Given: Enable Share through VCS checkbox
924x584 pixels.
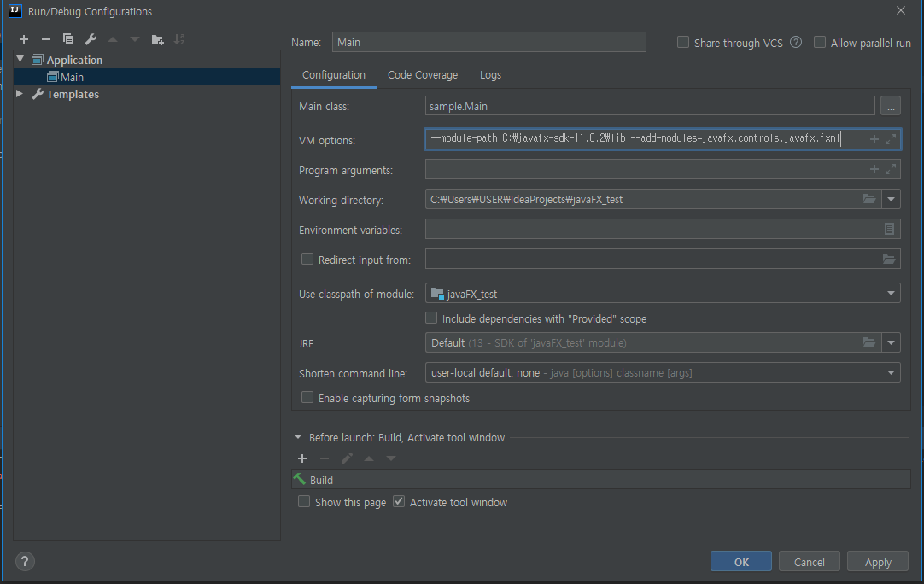Looking at the screenshot, I should (683, 43).
